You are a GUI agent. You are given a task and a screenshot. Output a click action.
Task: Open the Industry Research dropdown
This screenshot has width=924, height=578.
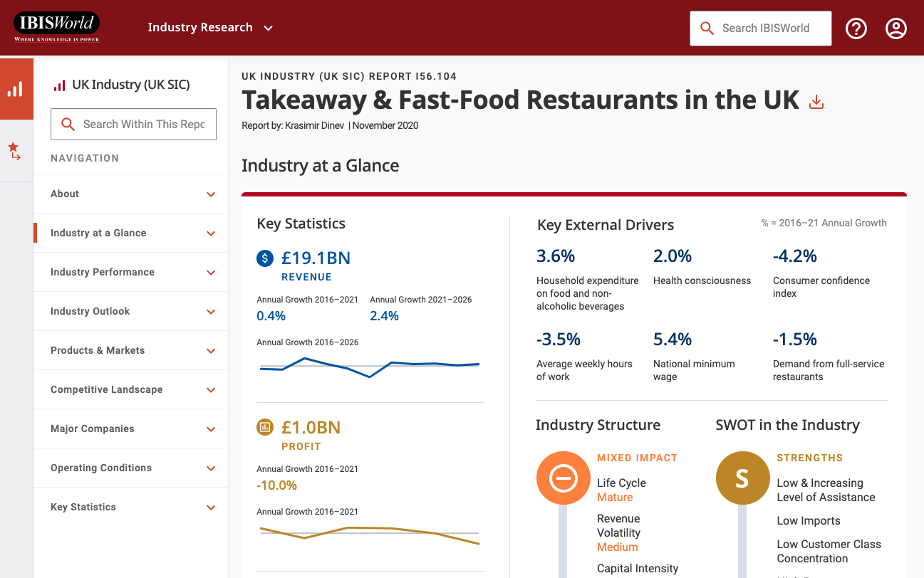pos(210,28)
